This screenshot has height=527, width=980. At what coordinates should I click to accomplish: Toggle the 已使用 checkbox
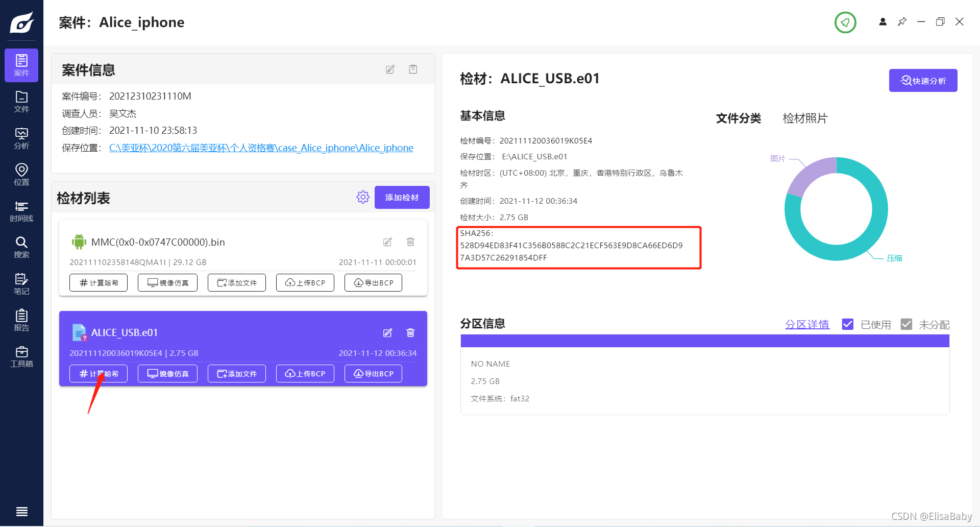[848, 324]
